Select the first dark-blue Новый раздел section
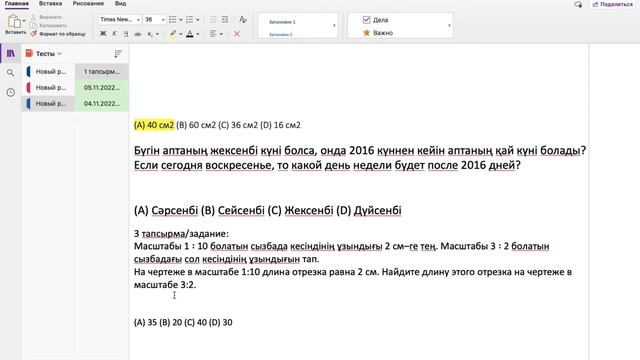Screen dimensions: 640x360 pos(48,71)
